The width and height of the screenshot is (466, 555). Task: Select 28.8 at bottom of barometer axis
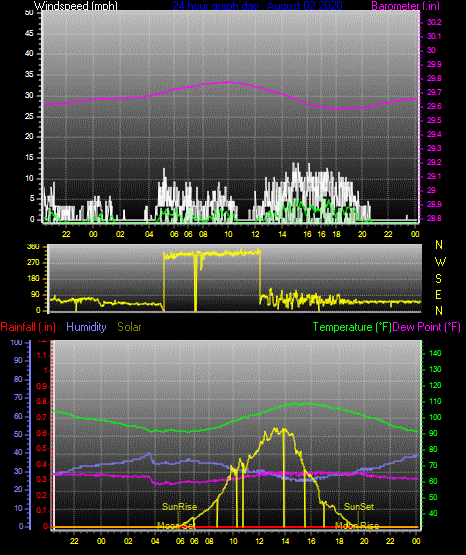coord(434,218)
